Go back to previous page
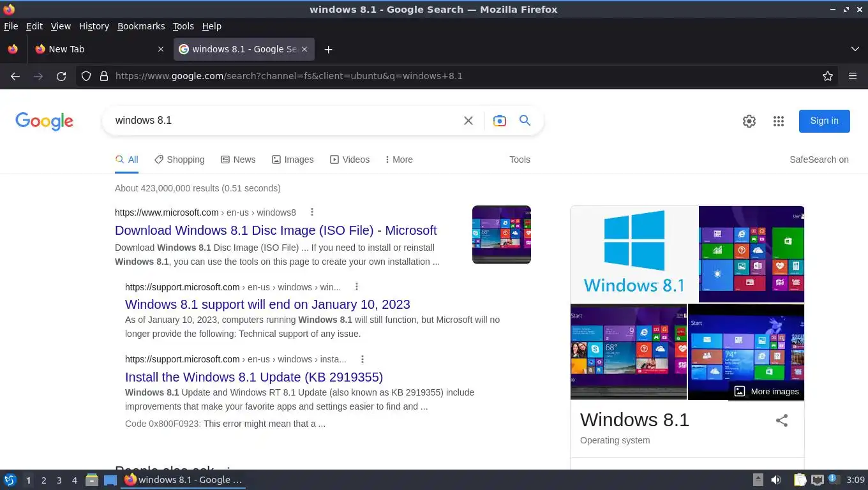 click(x=15, y=76)
